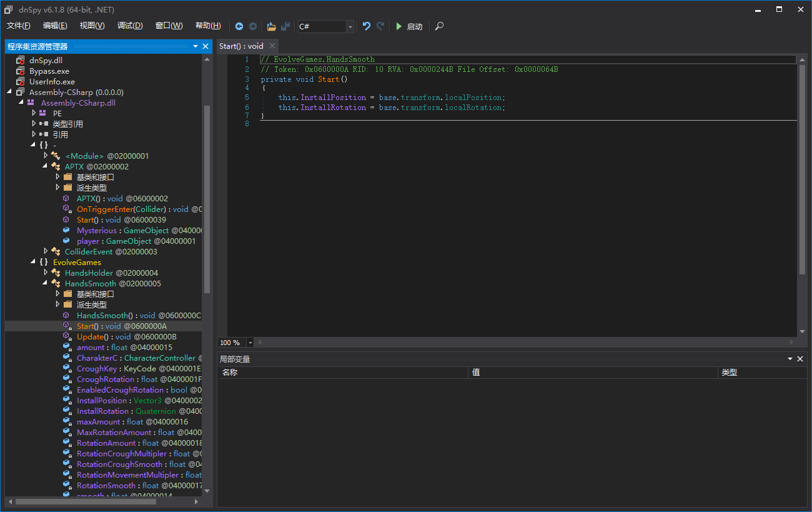Collapse the APTX class node

click(x=46, y=166)
